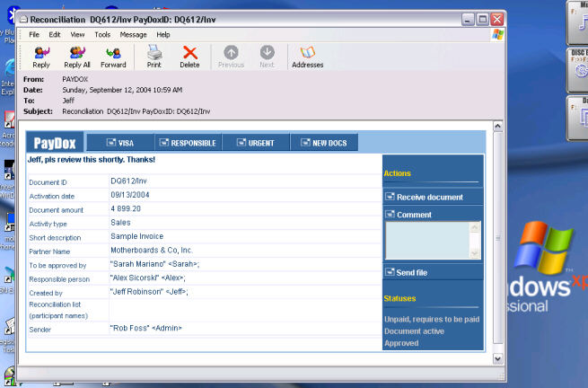Click the VISA tab icon in PayDox

[111, 143]
